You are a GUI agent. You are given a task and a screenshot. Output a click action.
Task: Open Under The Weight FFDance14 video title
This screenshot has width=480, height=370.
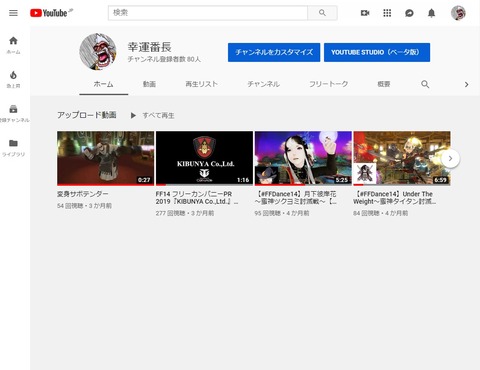(394, 198)
